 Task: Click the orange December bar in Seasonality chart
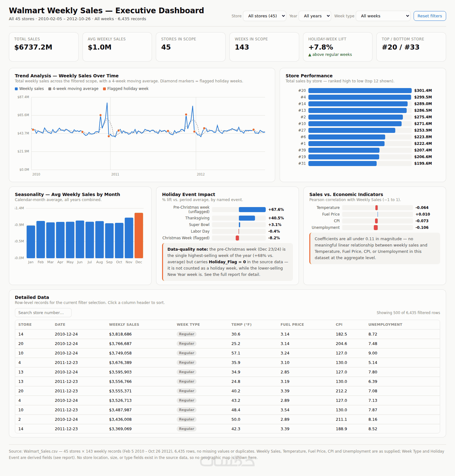[139, 235]
